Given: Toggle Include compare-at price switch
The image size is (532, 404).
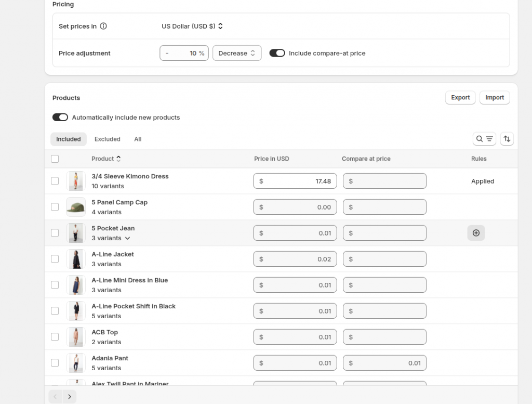Looking at the screenshot, I should [x=277, y=53].
